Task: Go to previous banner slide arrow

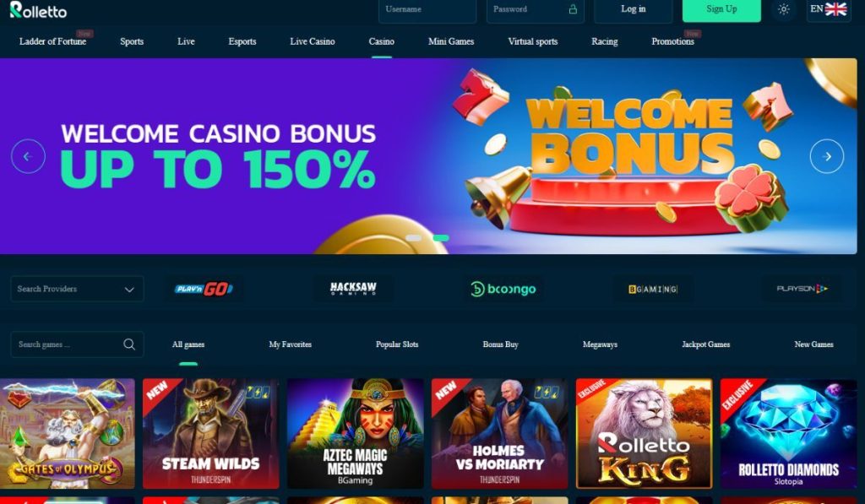Action: pos(28,157)
